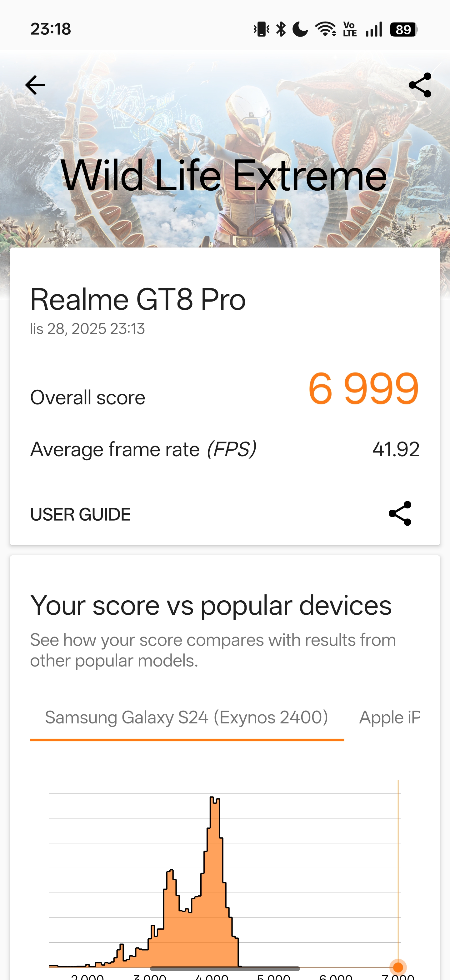Viewport: 450px width, 980px height.
Task: Switch to the Apple iPhone tab
Action: click(389, 717)
